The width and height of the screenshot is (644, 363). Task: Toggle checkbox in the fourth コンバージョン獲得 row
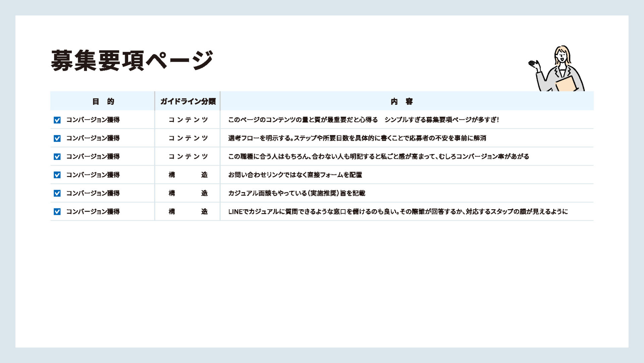(57, 175)
